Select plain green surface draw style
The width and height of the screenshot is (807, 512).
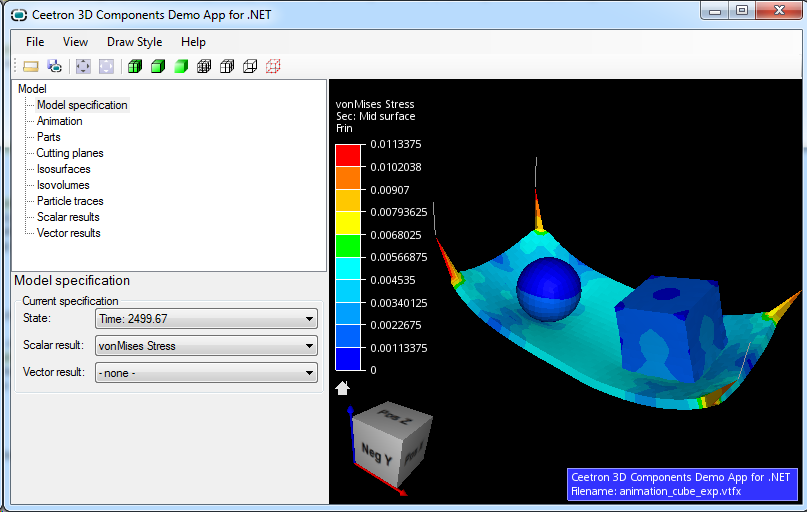[181, 67]
